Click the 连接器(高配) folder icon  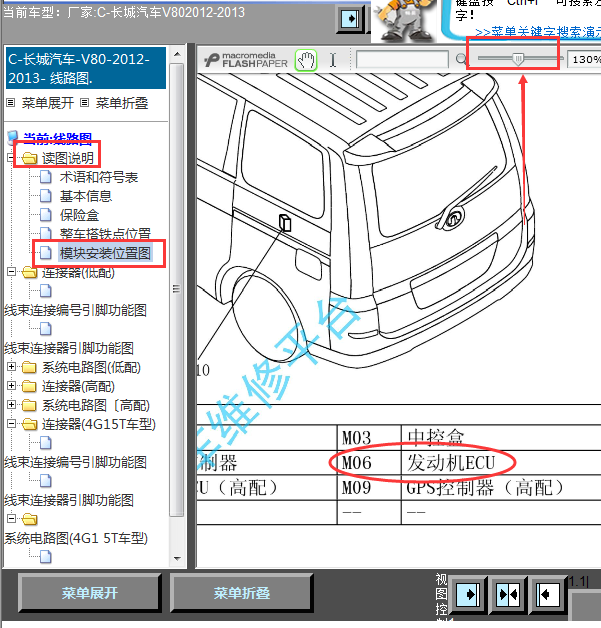click(x=29, y=386)
